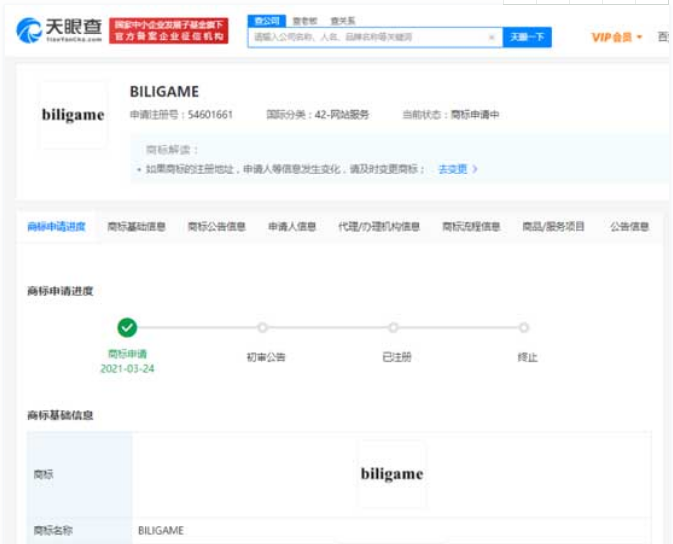This screenshot has width=673, height=544.
Task: Clear the search field with the x icon
Action: pos(492,37)
